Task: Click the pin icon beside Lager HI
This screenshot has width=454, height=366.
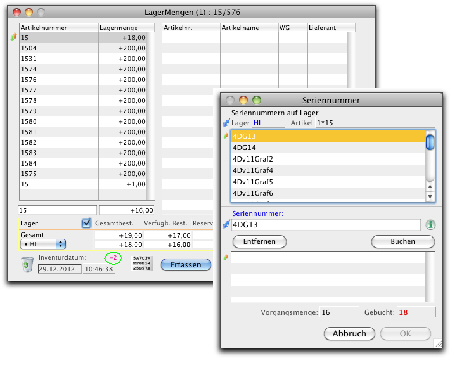Action: pyautogui.click(x=226, y=123)
